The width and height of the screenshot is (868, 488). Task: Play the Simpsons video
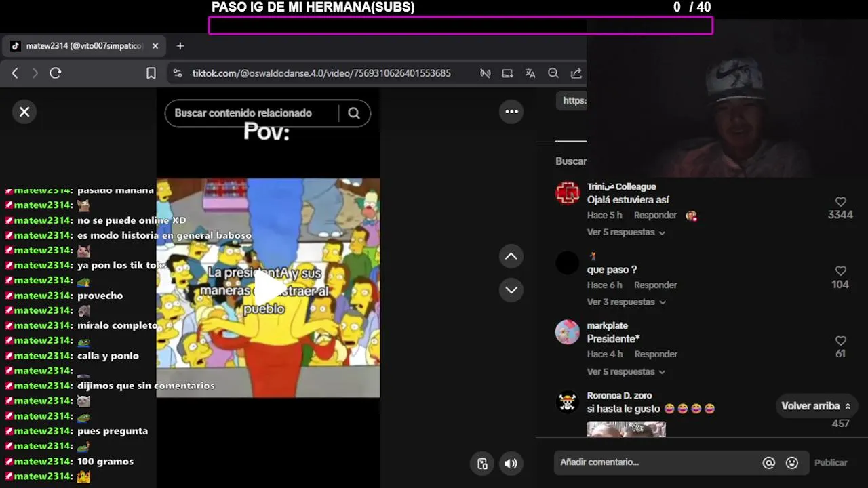(268, 288)
